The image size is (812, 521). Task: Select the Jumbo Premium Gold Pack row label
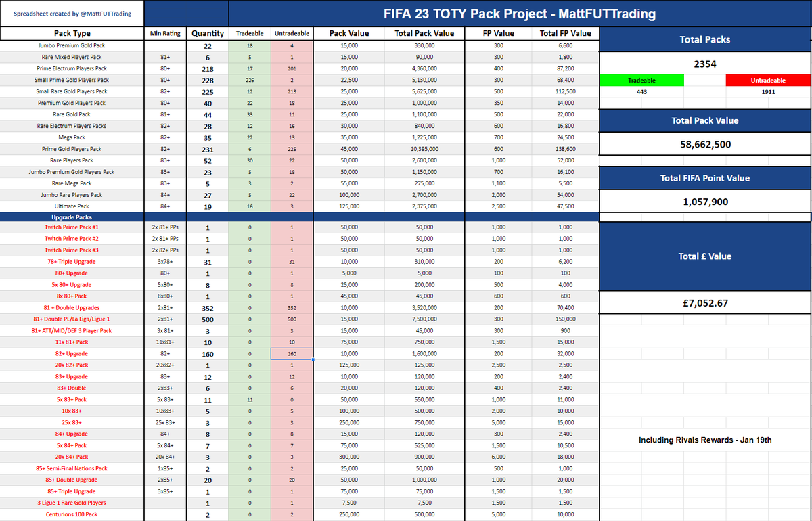point(72,45)
